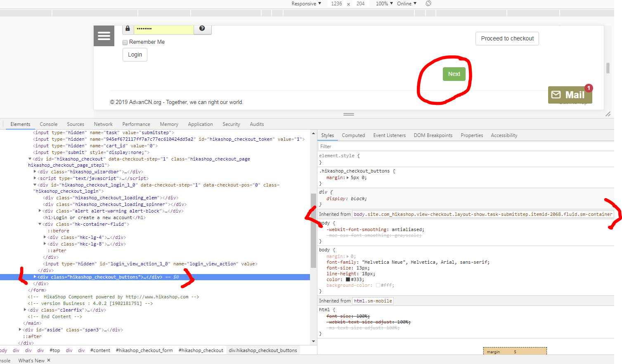Collapse the hk-container-fluid div node
The image size is (622, 364).
pyautogui.click(x=40, y=224)
